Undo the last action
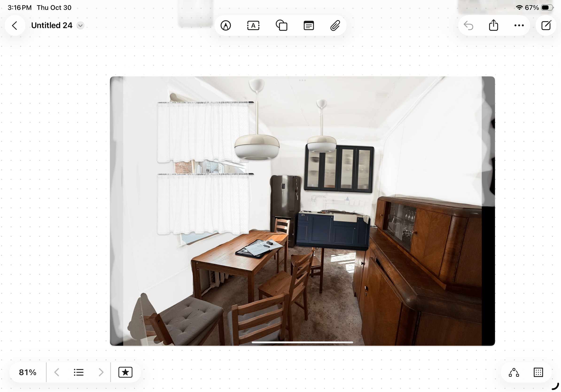Image resolution: width=561 pixels, height=392 pixels. [x=468, y=25]
